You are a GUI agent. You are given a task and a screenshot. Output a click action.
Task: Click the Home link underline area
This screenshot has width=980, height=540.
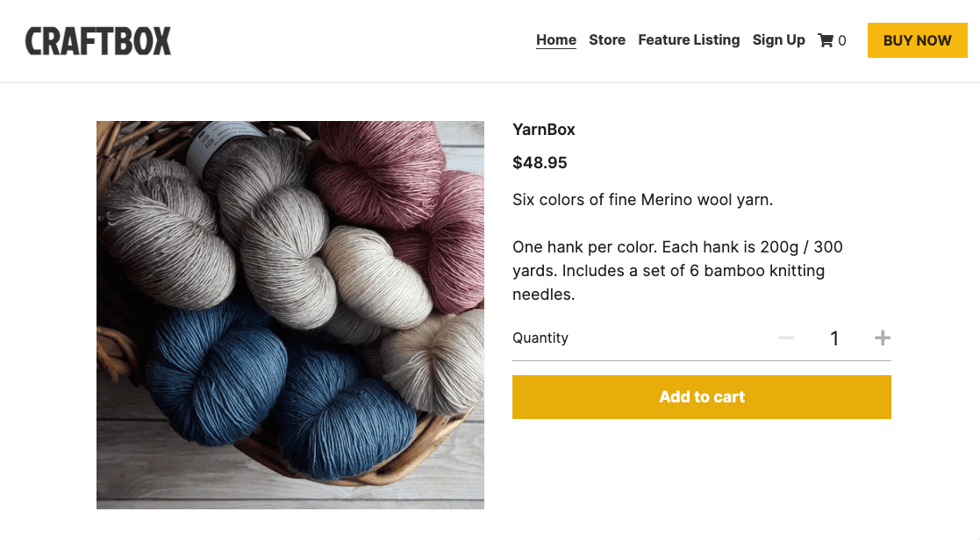556,50
